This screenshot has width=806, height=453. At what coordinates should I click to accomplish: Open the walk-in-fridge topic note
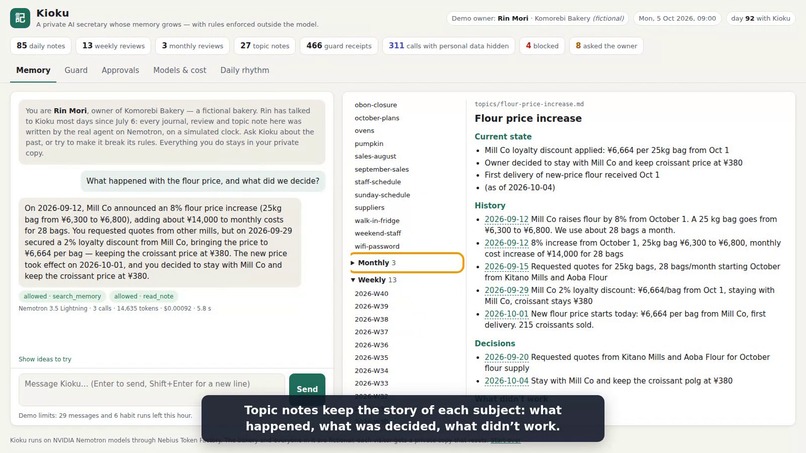pos(377,221)
